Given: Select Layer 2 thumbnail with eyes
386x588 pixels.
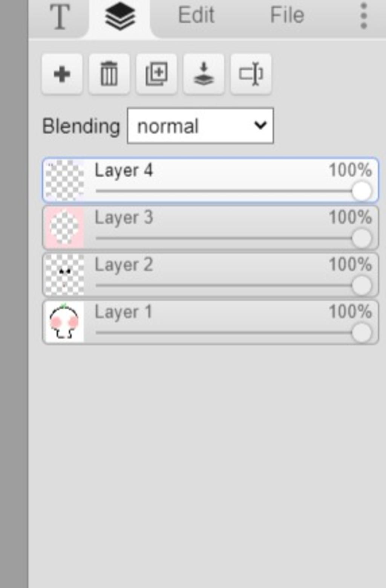Looking at the screenshot, I should (64, 275).
